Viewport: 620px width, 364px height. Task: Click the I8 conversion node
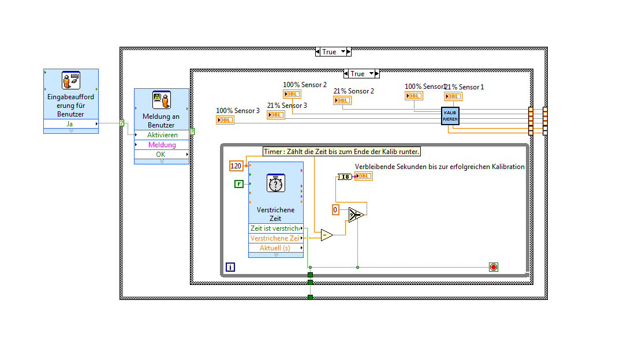[345, 177]
